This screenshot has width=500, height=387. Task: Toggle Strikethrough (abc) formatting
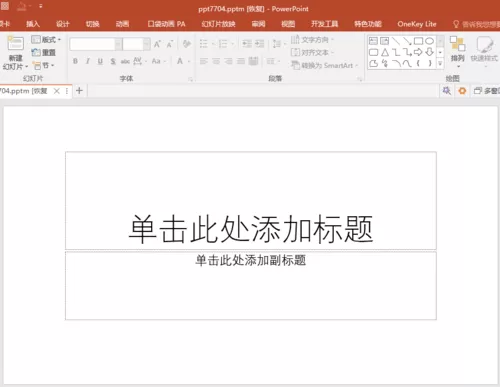125,61
